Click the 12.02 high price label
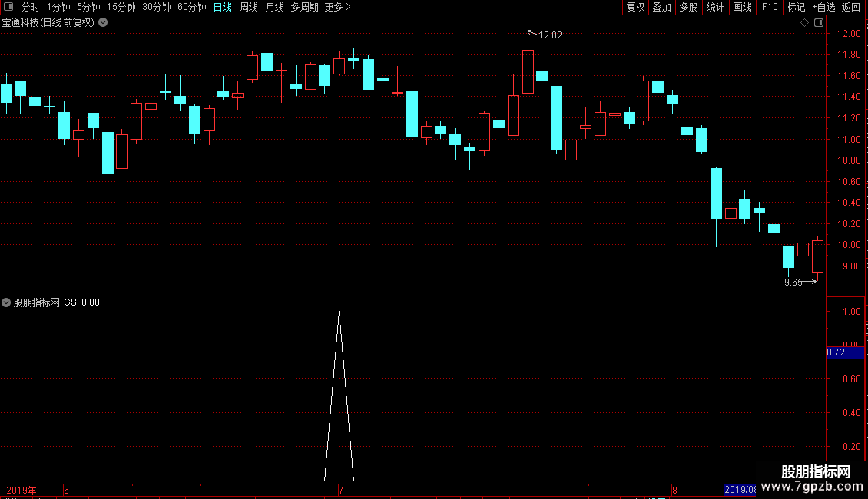Viewport: 868px width, 499px height. pyautogui.click(x=550, y=35)
